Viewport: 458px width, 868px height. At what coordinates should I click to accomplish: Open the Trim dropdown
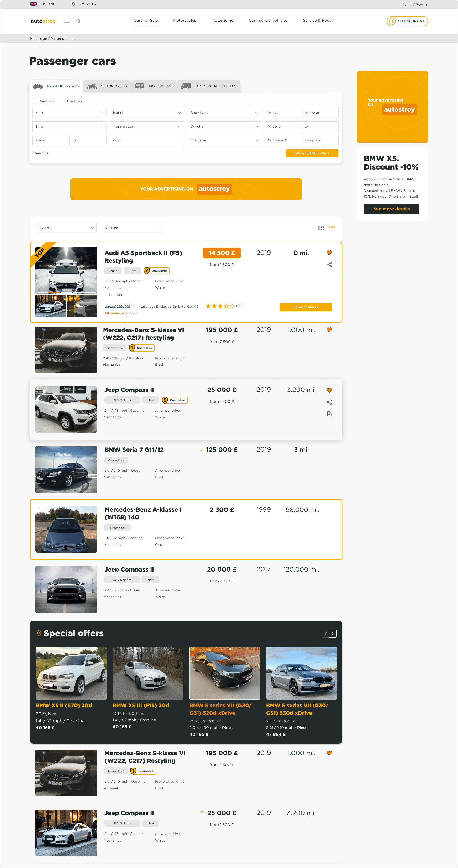pos(69,126)
